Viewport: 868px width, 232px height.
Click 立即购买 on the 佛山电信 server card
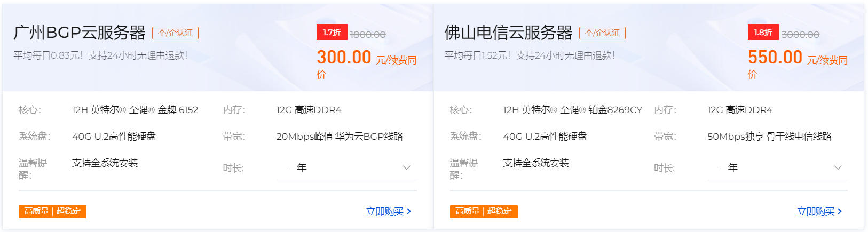tap(819, 212)
